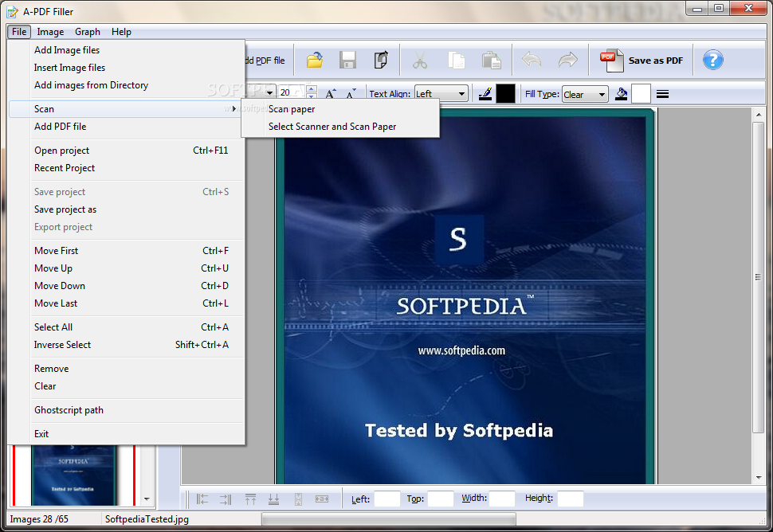Click the align top edges icon
Viewport: 773px width, 532px height.
(x=250, y=499)
